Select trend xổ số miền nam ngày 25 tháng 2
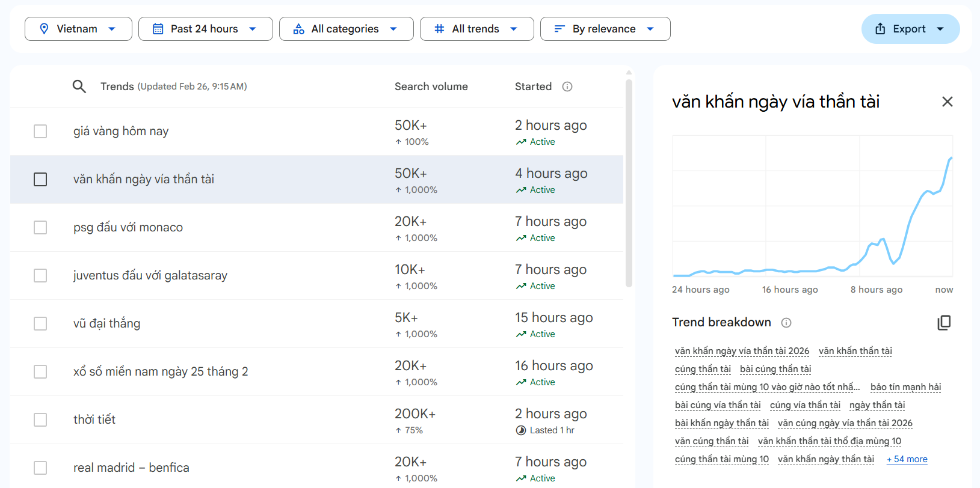 [161, 371]
